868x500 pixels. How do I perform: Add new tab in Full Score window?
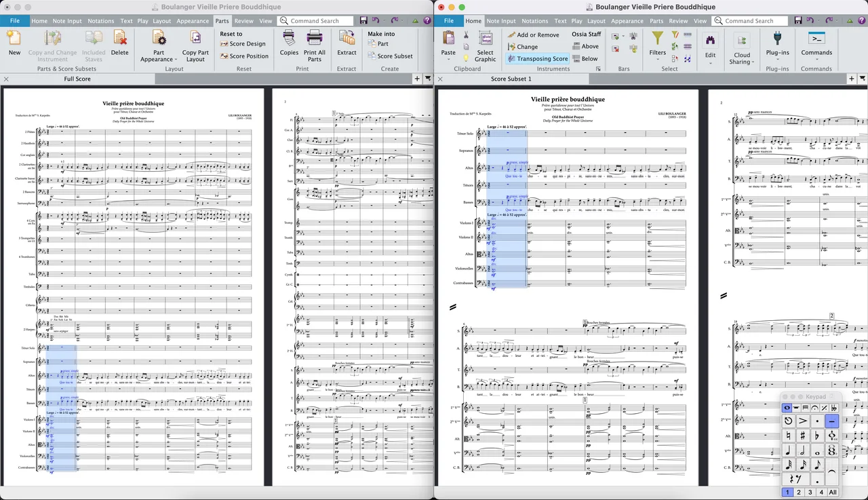[417, 79]
